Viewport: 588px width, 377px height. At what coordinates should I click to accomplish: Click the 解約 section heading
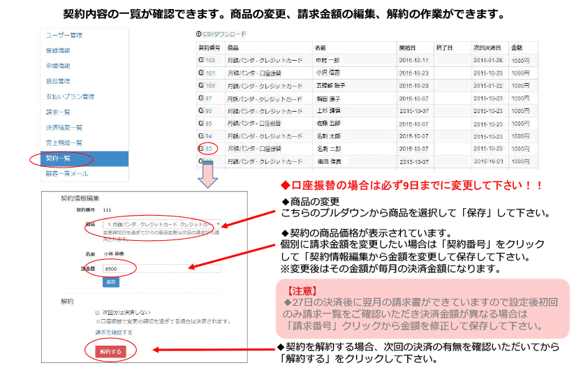click(x=67, y=302)
